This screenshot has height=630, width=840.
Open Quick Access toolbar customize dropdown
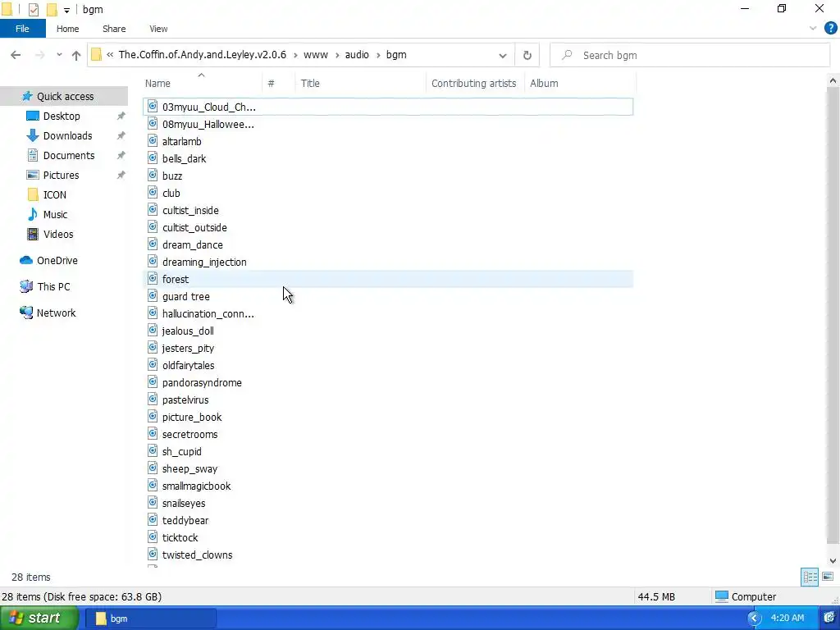(x=66, y=10)
